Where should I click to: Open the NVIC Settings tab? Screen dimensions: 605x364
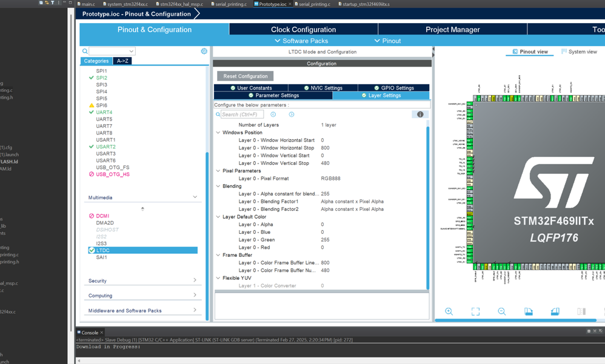(x=323, y=88)
